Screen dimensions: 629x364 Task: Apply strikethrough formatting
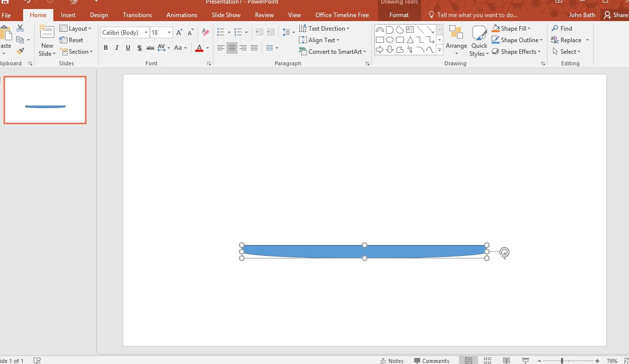(150, 48)
